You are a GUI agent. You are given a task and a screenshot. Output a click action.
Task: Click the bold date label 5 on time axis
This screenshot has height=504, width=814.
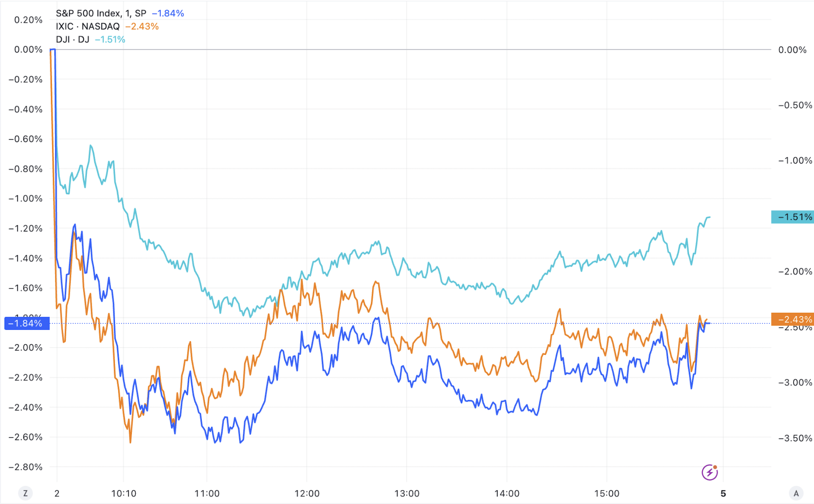click(723, 493)
